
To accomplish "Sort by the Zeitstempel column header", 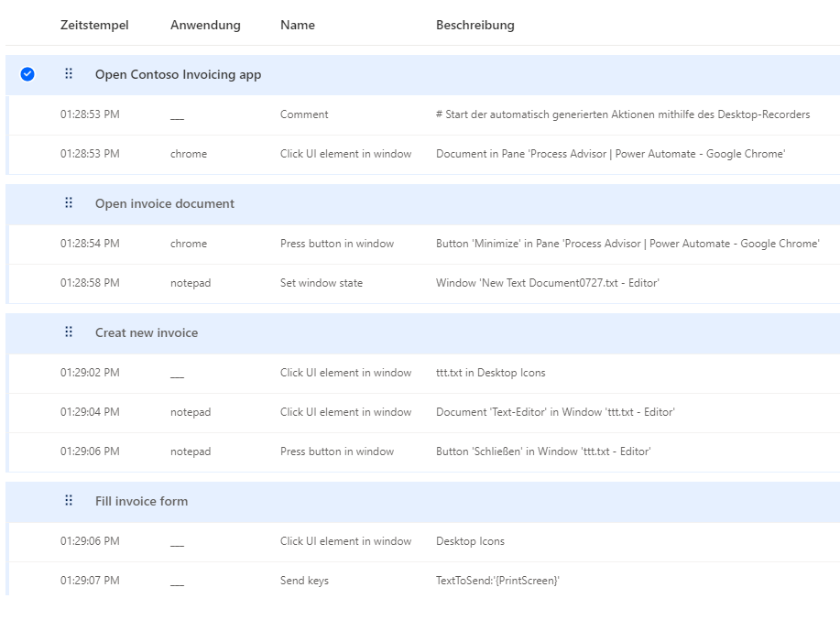I will coord(94,25).
